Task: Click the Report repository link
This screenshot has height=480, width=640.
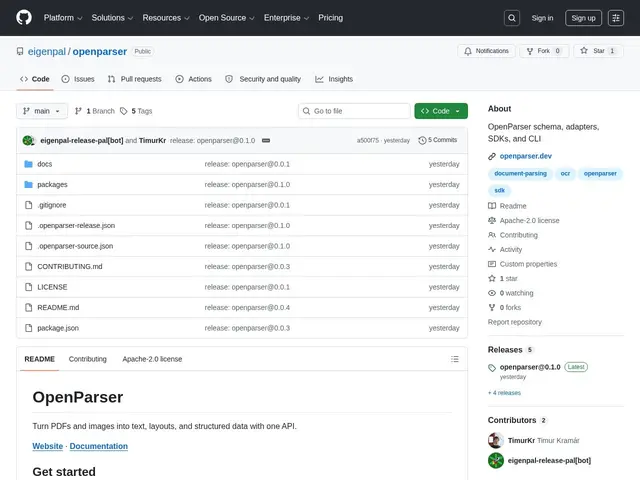Action: point(515,322)
